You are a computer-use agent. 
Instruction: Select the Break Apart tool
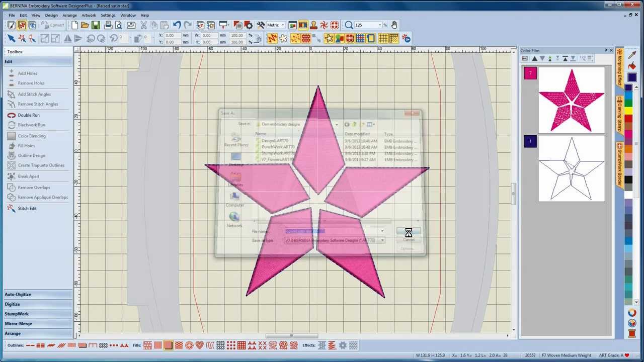[x=29, y=176]
